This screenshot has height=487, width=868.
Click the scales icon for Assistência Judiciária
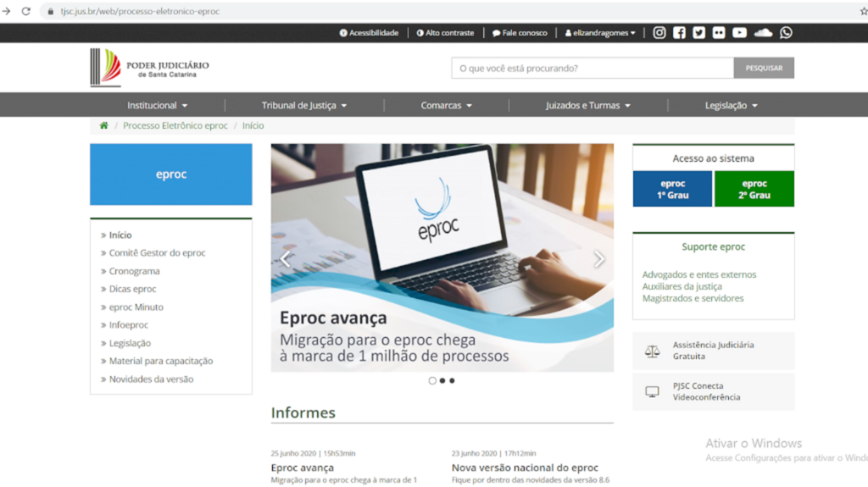point(652,351)
